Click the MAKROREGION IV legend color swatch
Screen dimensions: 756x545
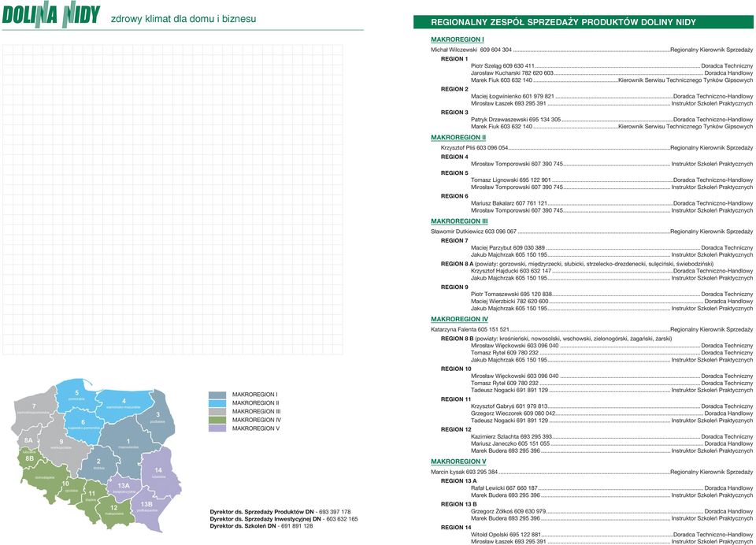click(x=217, y=420)
